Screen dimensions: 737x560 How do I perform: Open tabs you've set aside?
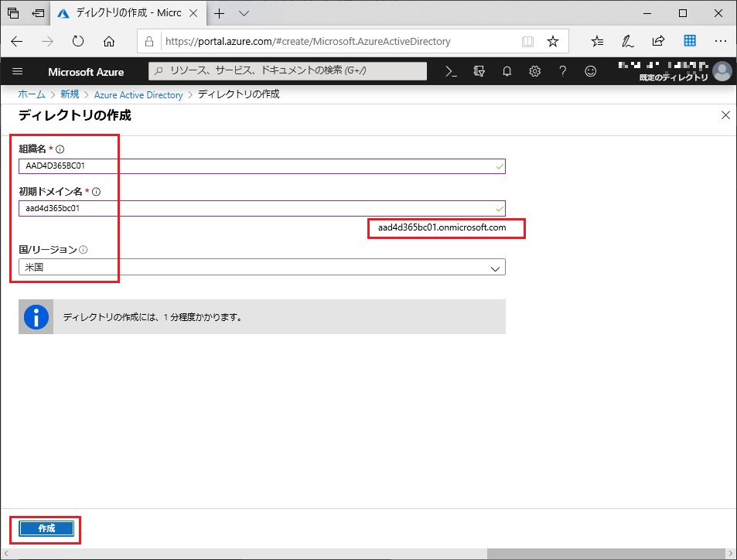(x=13, y=13)
